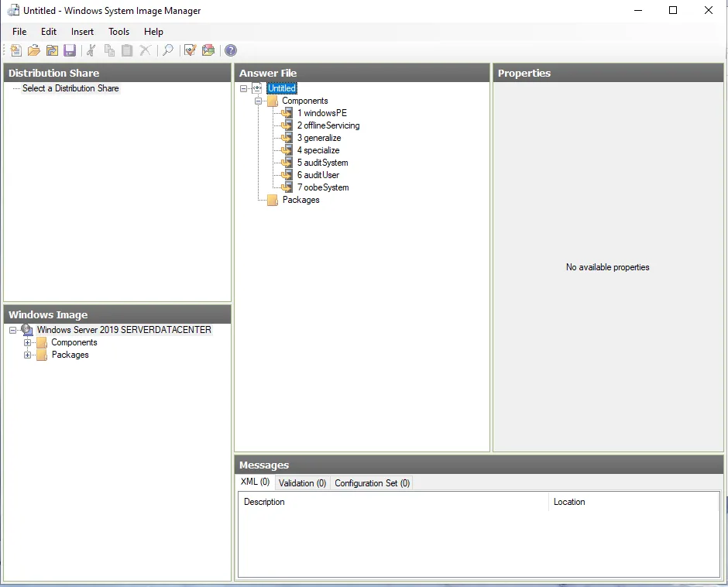Select the 7 oobeSystem pass
The image size is (728, 587).
point(323,187)
